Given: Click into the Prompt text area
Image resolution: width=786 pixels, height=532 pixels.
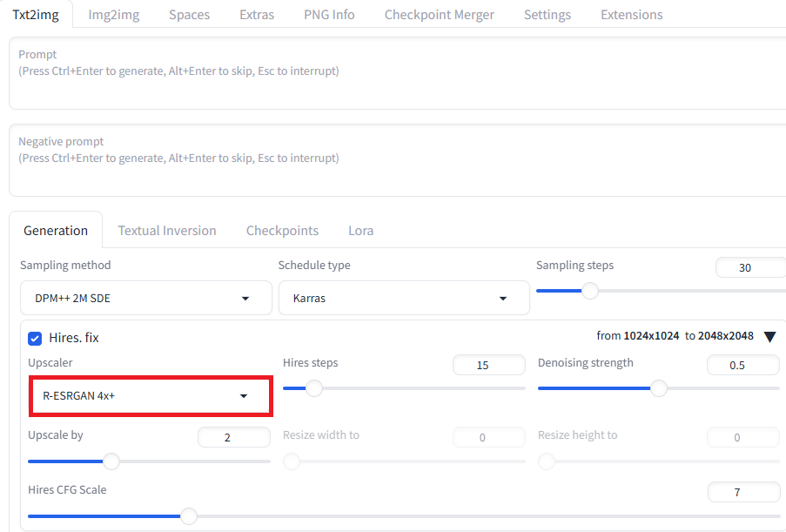Looking at the screenshot, I should pyautogui.click(x=397, y=73).
